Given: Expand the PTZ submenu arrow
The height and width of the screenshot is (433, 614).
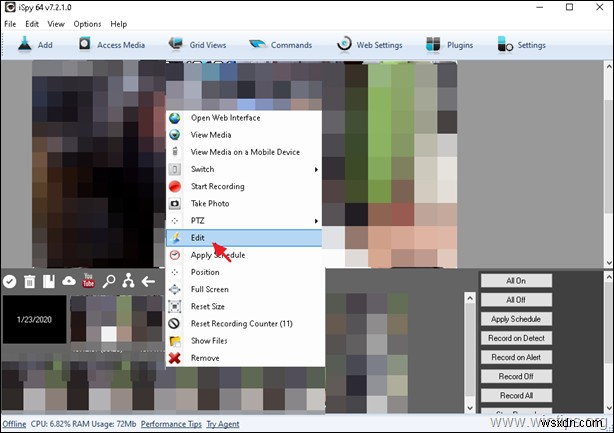Looking at the screenshot, I should coord(316,221).
